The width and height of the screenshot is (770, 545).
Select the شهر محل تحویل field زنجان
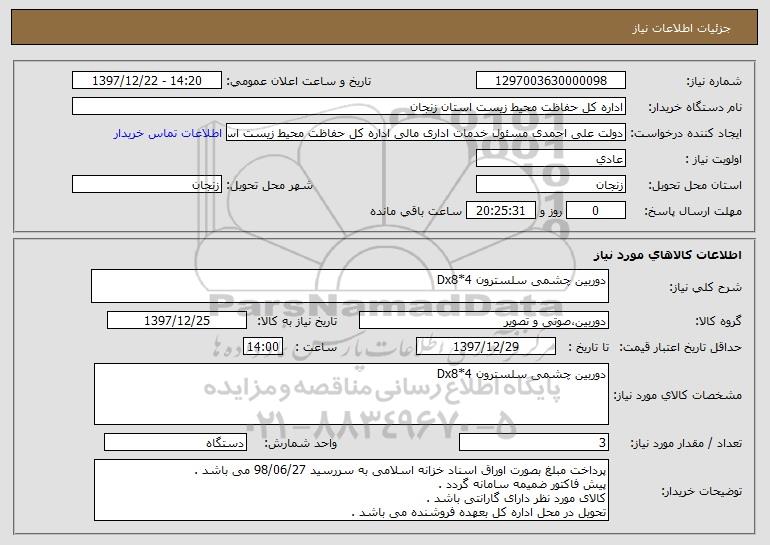tap(147, 185)
